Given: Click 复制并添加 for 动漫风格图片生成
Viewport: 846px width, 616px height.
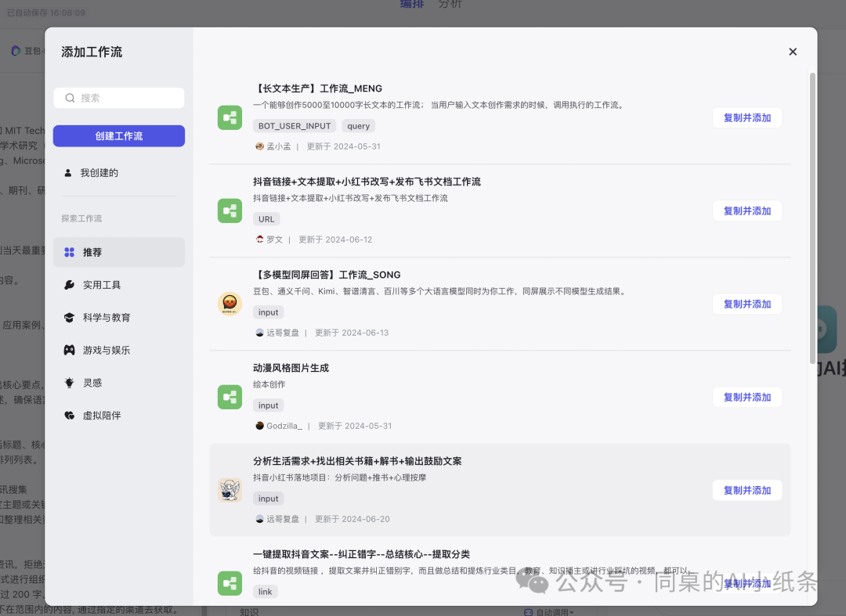Looking at the screenshot, I should [747, 397].
